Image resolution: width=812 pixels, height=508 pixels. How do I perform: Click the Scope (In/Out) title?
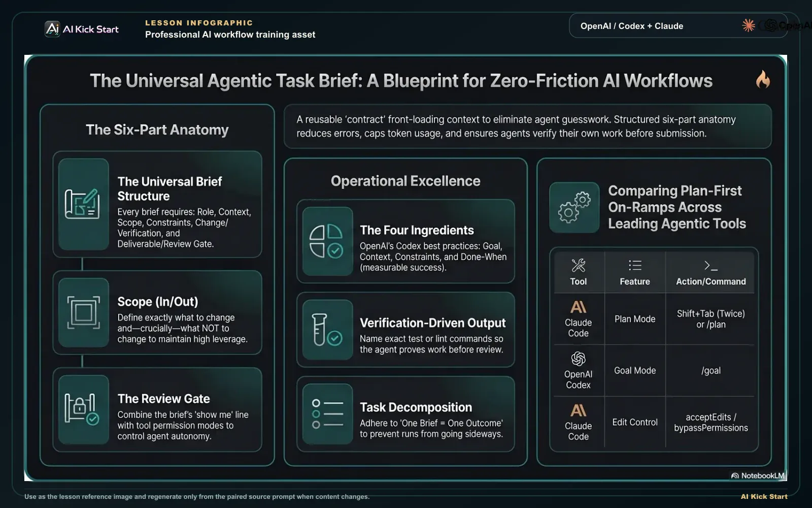158,302
